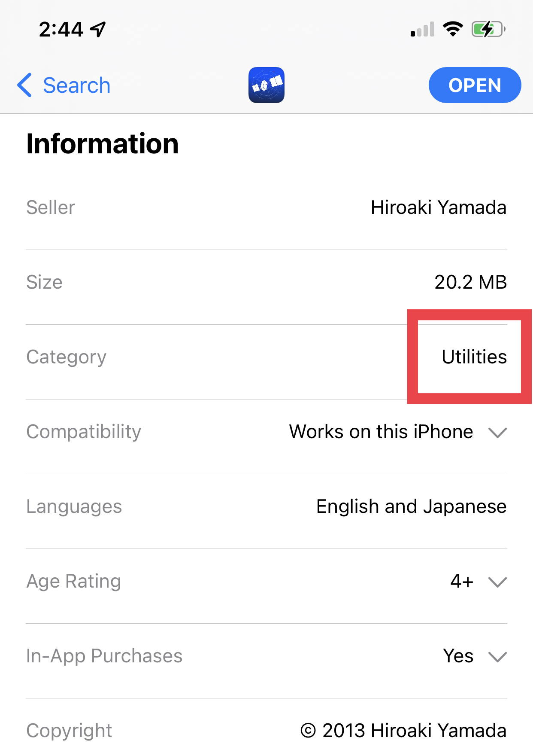Image resolution: width=533 pixels, height=756 pixels.
Task: Tap the Information section heading
Action: [x=102, y=143]
